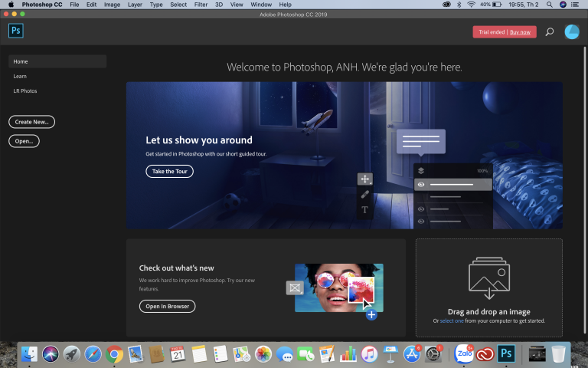Screen dimensions: 588x368
Task: Open Reminders app in the dock
Action: 220,354
